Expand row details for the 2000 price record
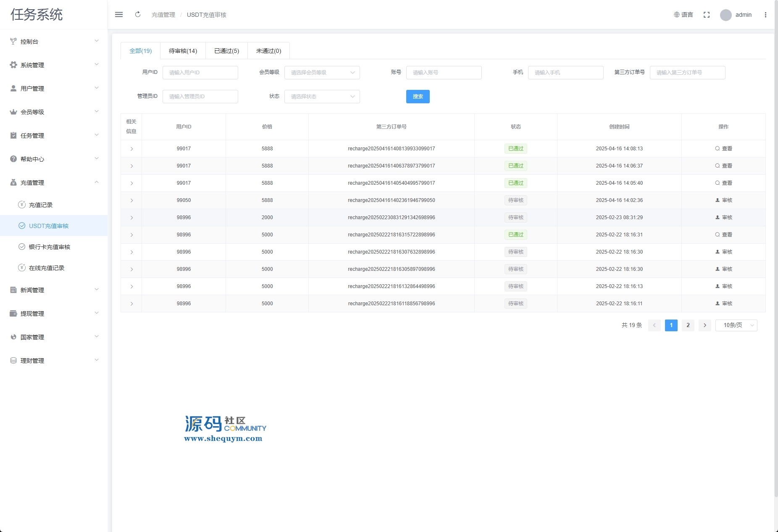778x532 pixels. (x=131, y=218)
